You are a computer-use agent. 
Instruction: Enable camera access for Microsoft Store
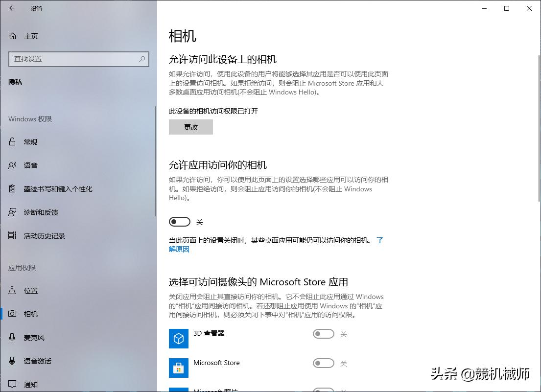(323, 363)
